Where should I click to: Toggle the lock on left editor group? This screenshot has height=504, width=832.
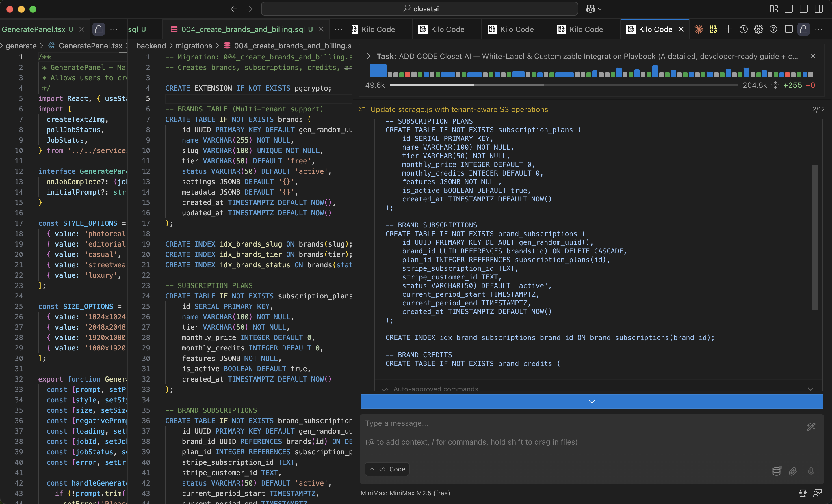(99, 29)
